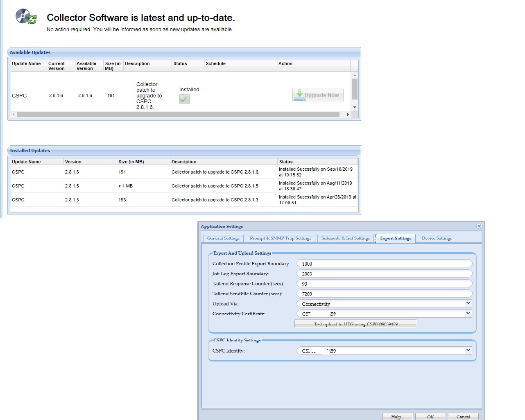Close the Application Settings dialog
Screen dimensions: 525x420
[479, 226]
